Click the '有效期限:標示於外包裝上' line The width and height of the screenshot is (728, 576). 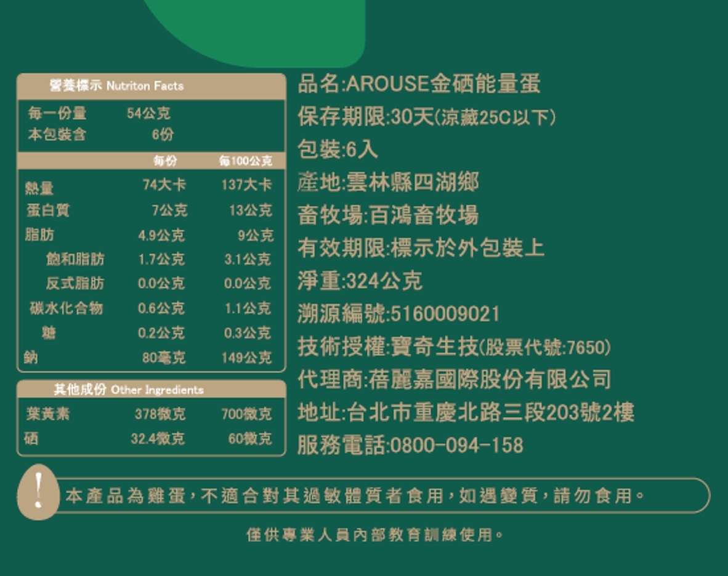(421, 247)
